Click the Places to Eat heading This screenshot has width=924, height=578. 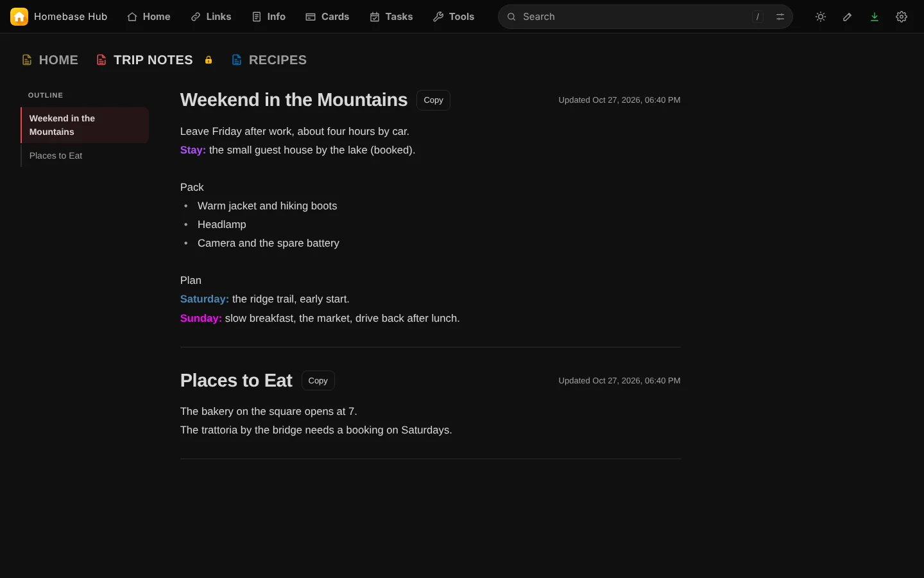pyautogui.click(x=236, y=381)
